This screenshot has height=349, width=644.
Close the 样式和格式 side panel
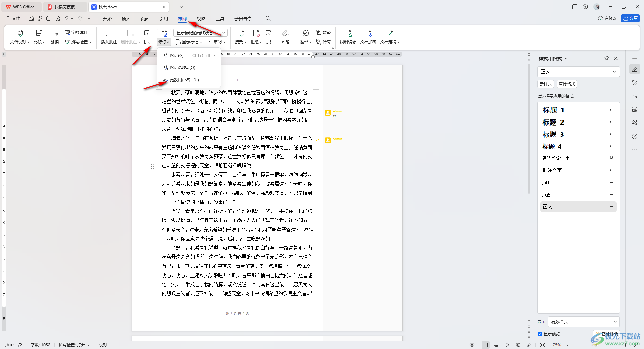(x=616, y=58)
